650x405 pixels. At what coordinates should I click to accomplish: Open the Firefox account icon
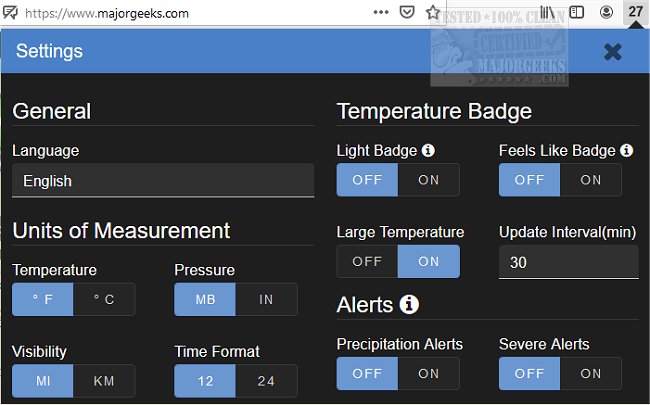(607, 13)
